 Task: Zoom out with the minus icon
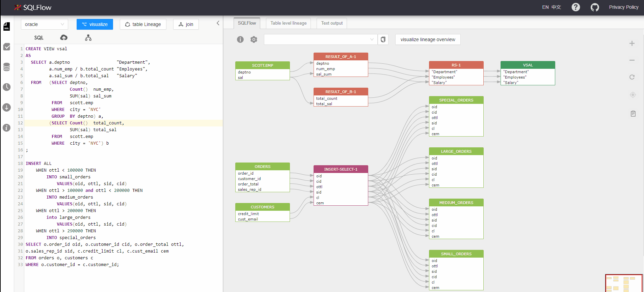632,60
